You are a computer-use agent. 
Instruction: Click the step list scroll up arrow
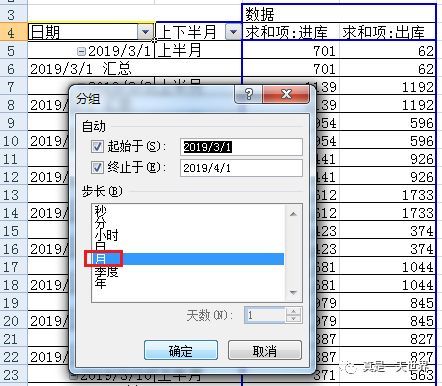coord(293,214)
